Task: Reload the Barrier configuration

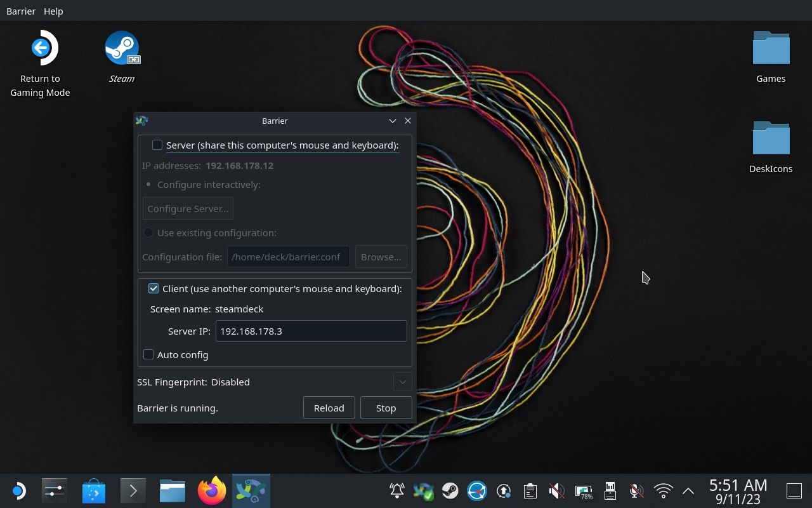Action: 329,408
